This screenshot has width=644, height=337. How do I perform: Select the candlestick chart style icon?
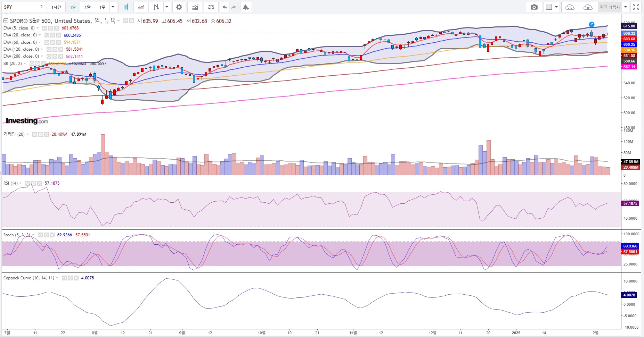pos(126,7)
